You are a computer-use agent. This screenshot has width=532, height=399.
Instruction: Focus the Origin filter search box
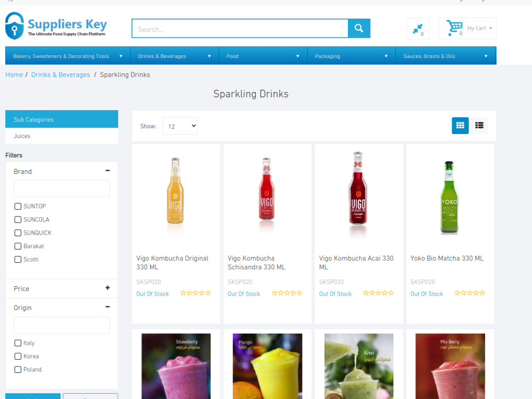tap(62, 325)
